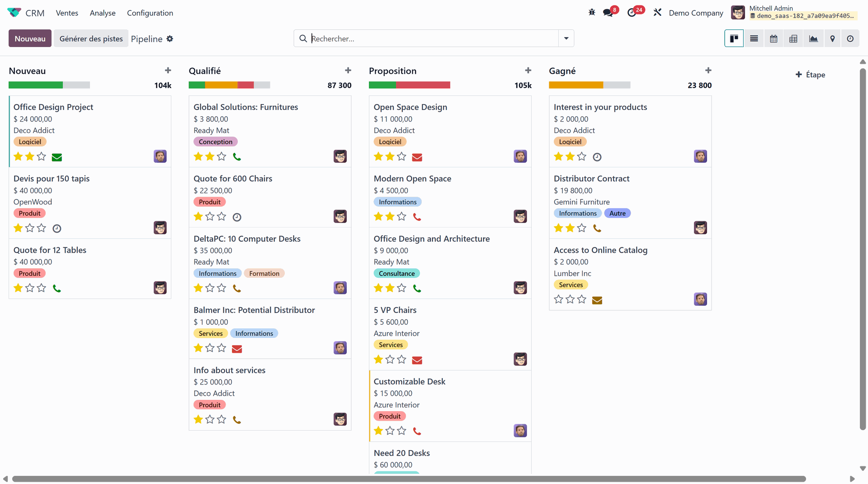The width and height of the screenshot is (868, 484).
Task: Add a quick lead in Qualifié column
Action: coord(348,71)
